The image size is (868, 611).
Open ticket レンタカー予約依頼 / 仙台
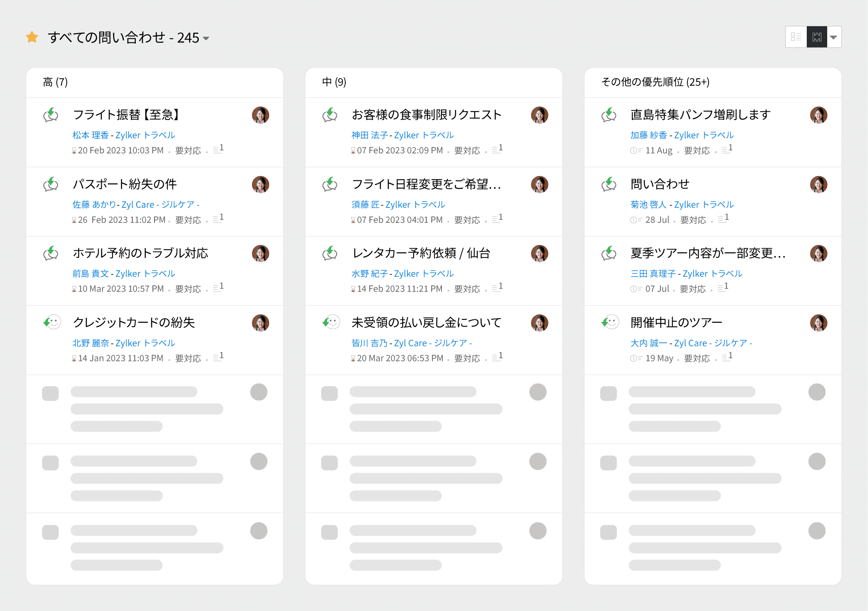(421, 253)
